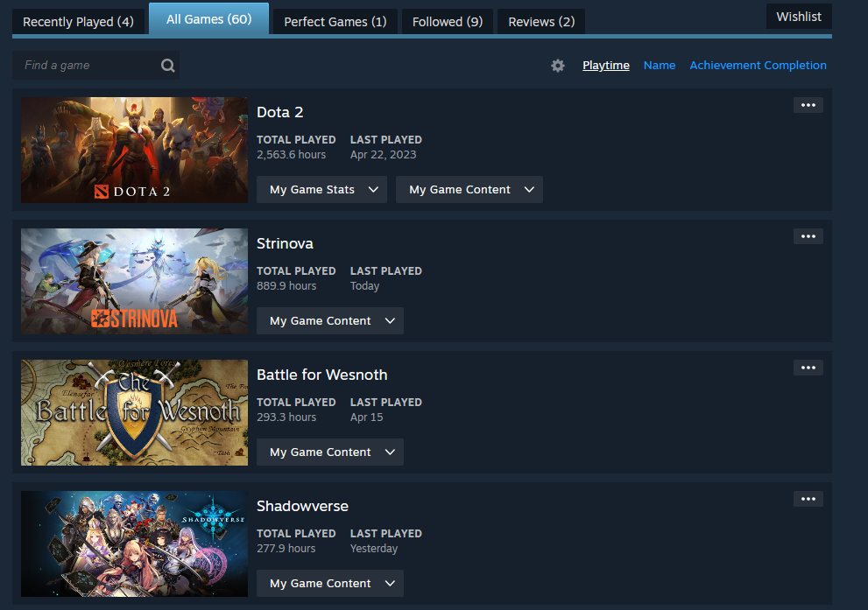Open the Dota 2 more options menu
Screen dimensions: 868x610
click(x=808, y=105)
